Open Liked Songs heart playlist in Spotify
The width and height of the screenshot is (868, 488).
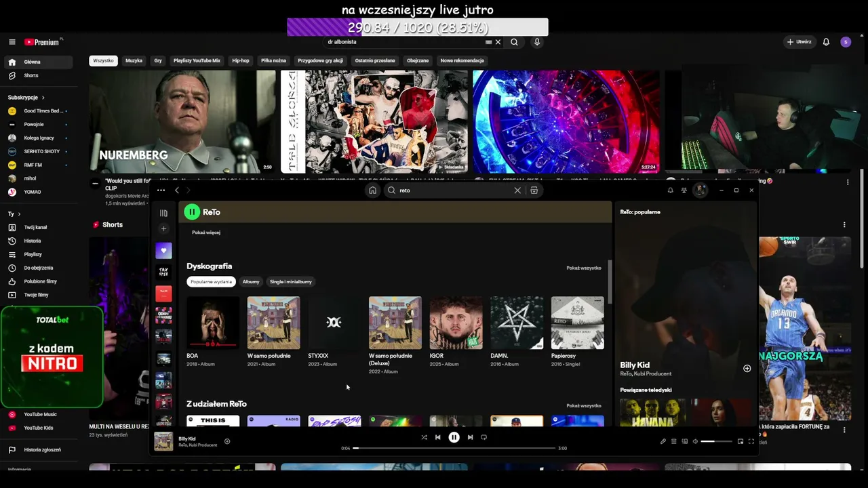pos(163,250)
